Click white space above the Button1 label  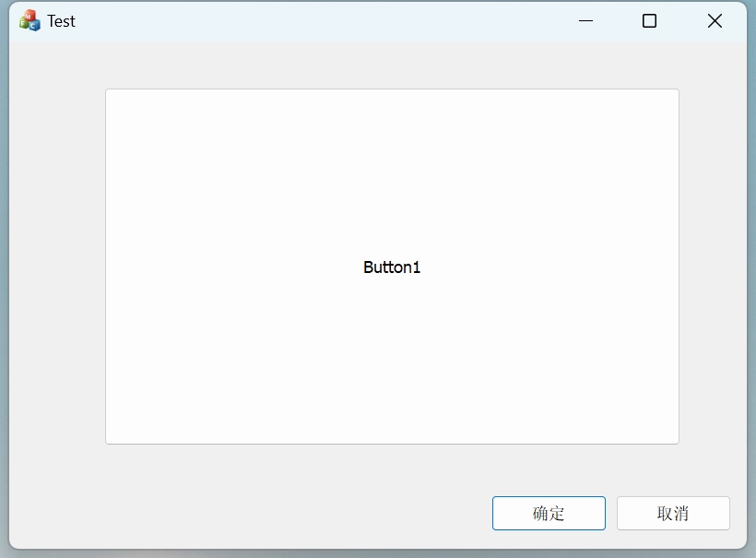pos(392,166)
